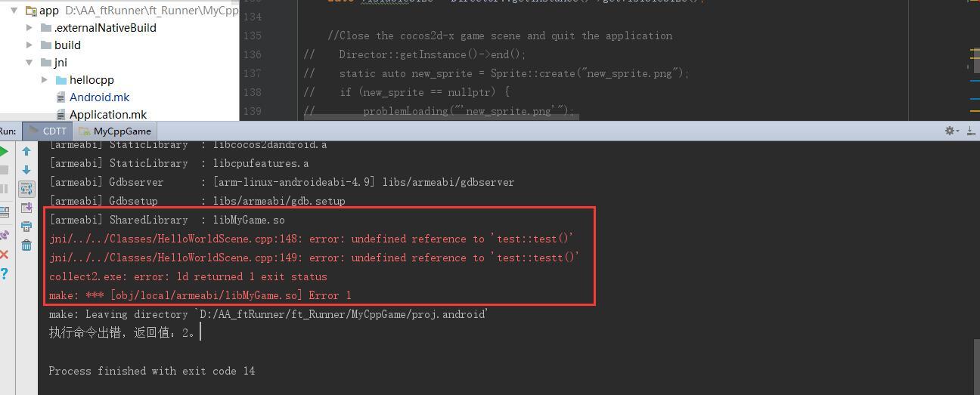
Task: Open the Android.mk file
Action: pyautogui.click(x=99, y=97)
